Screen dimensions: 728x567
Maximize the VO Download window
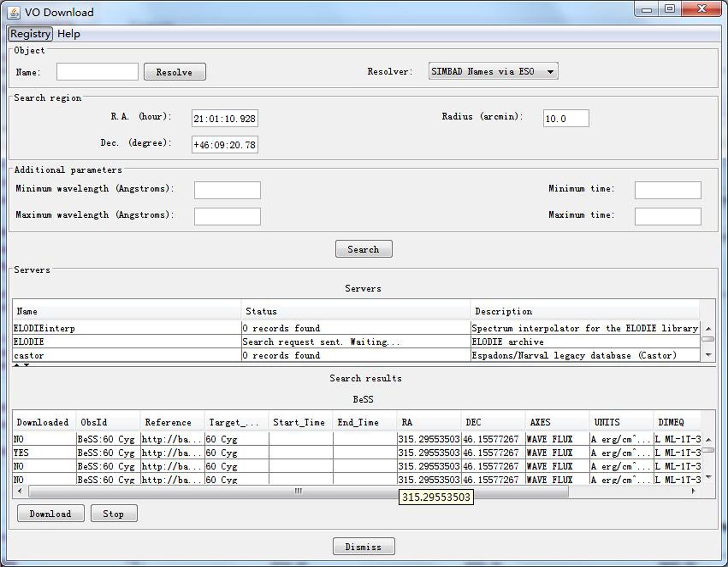(x=670, y=9)
